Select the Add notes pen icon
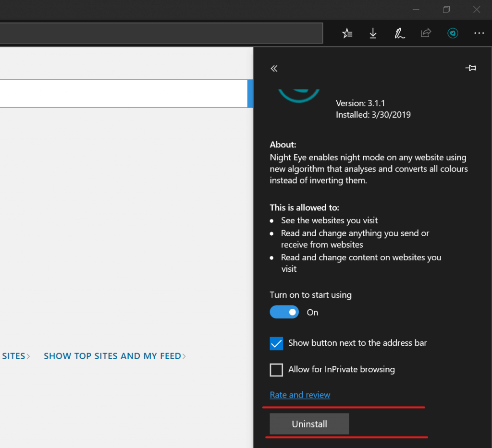492x448 pixels. tap(399, 33)
